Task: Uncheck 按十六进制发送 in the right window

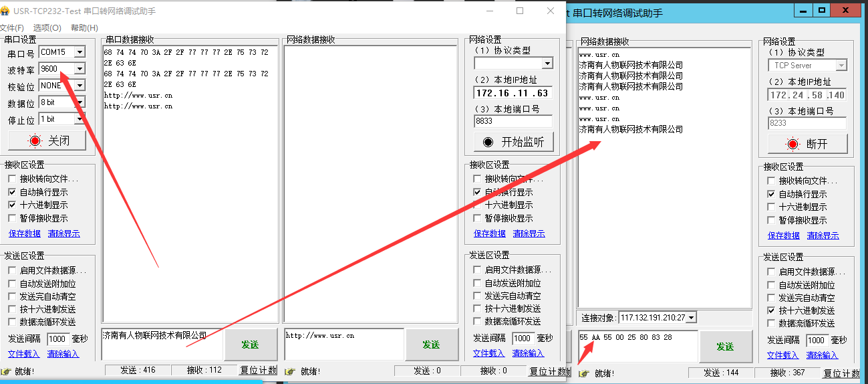Action: click(772, 310)
